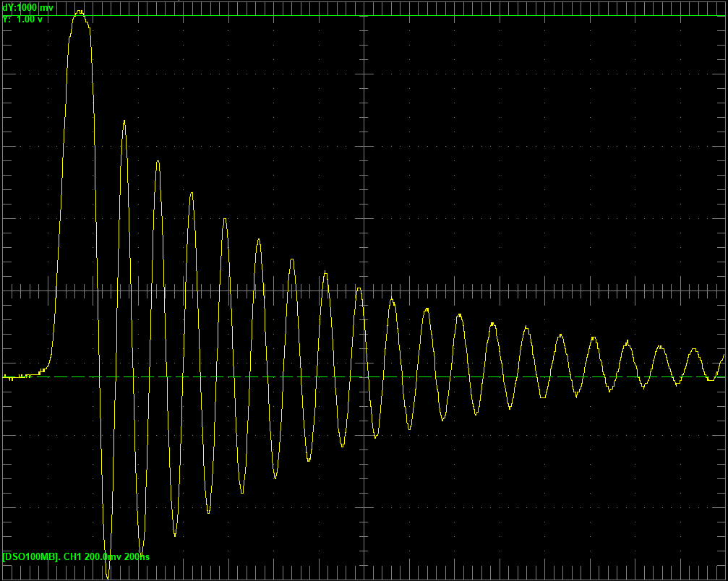Select the Y: 1.00 v readout text
728x581 pixels.
coord(23,20)
